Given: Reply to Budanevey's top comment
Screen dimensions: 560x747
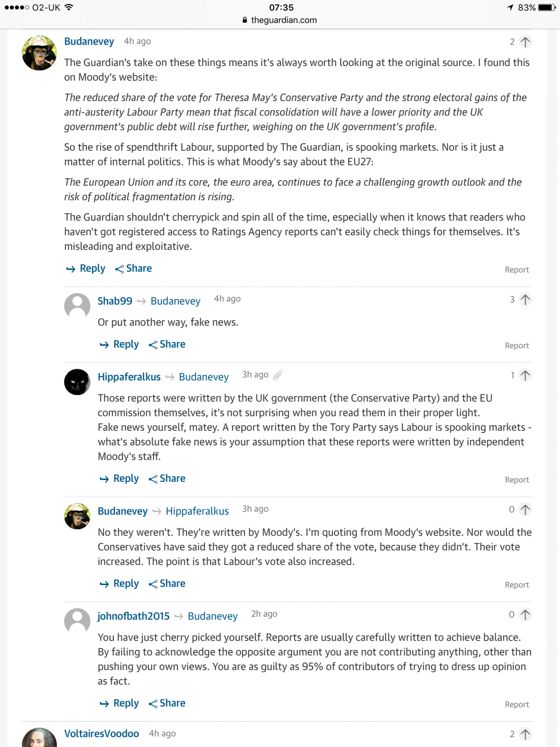Looking at the screenshot, I should point(86,268).
